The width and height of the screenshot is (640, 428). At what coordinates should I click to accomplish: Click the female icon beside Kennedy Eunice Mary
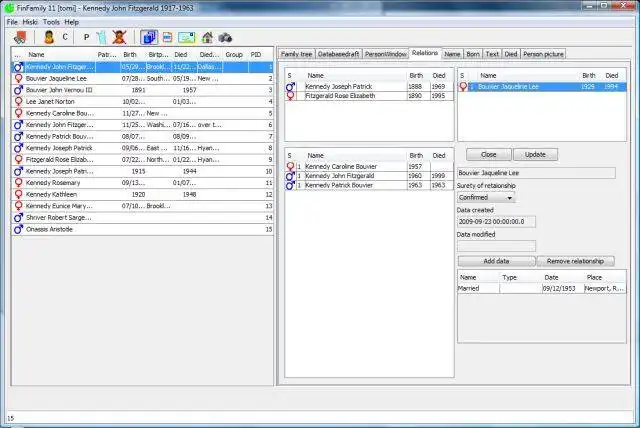tap(18, 206)
